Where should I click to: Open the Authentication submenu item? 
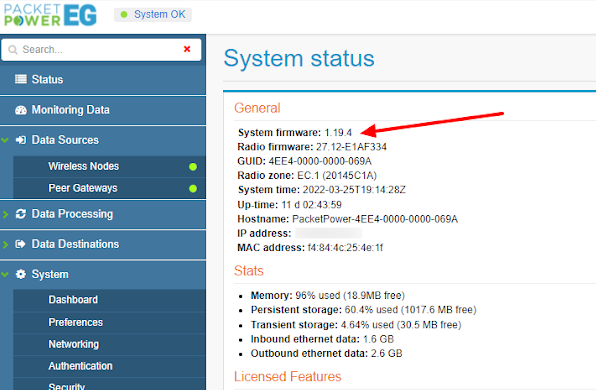tap(109, 366)
